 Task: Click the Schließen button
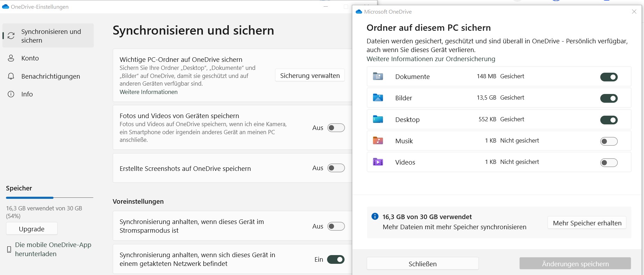point(422,264)
